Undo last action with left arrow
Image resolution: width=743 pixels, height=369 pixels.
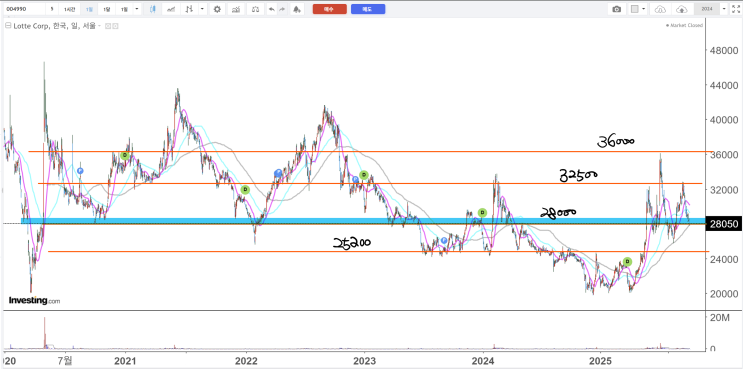pyautogui.click(x=272, y=9)
